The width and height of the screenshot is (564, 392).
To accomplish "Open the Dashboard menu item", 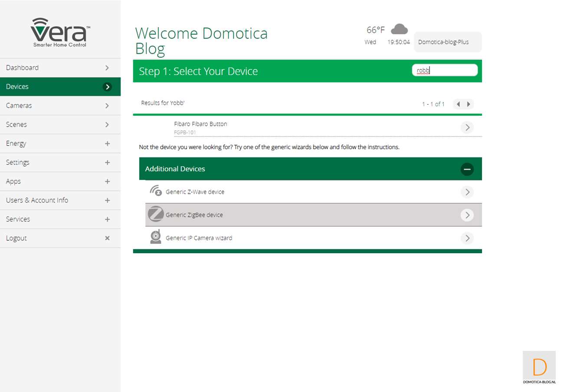I will (x=60, y=68).
